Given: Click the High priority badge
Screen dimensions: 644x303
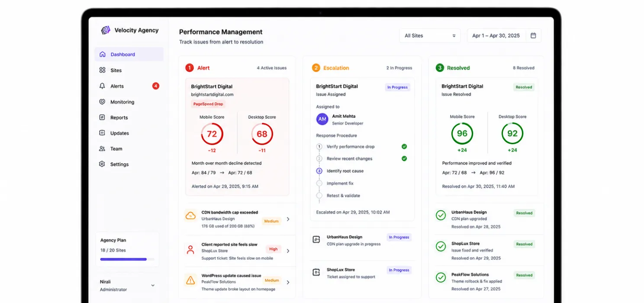Looking at the screenshot, I should click(274, 249).
